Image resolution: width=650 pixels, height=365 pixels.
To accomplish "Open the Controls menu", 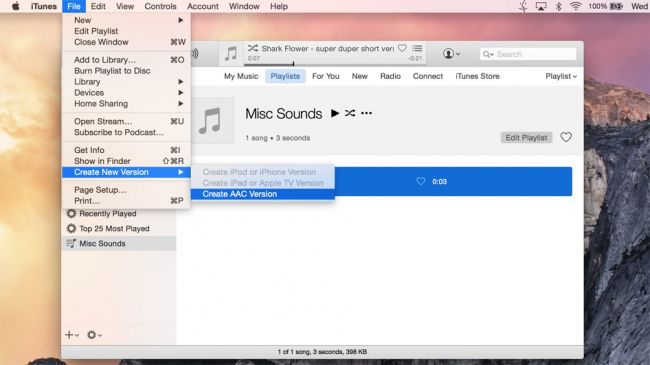I will pyautogui.click(x=160, y=6).
